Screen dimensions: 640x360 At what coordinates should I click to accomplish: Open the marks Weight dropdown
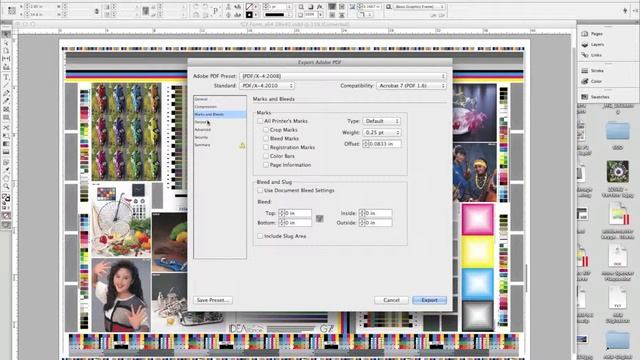coord(381,133)
